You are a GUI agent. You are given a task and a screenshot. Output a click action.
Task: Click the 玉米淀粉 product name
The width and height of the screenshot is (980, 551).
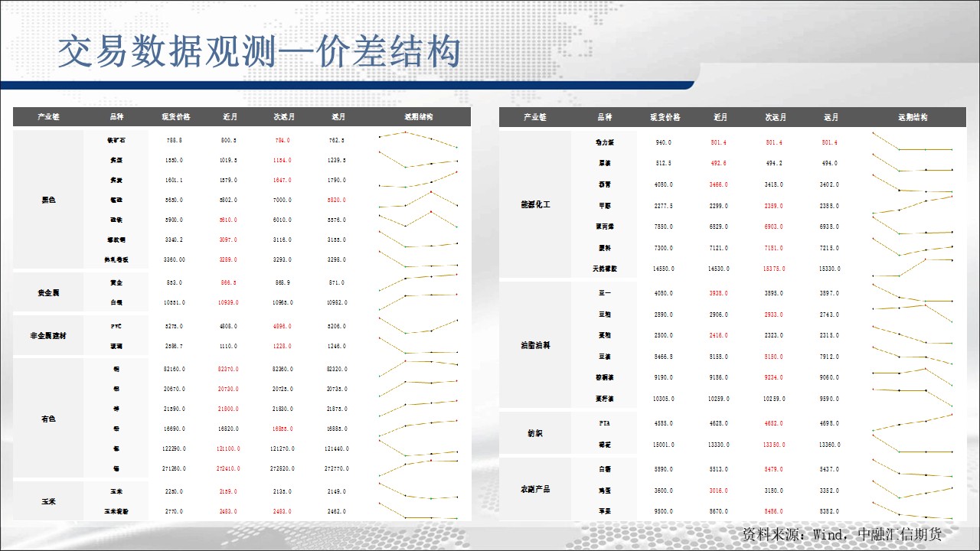117,511
